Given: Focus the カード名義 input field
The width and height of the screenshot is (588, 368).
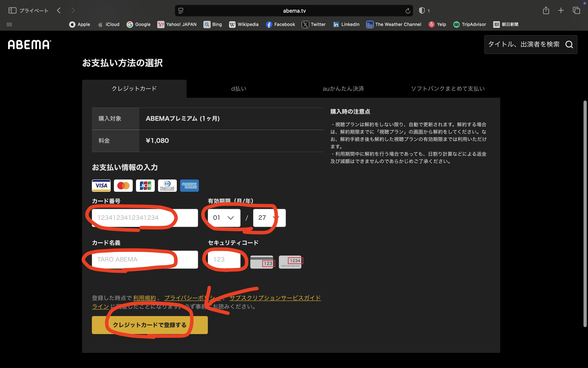Looking at the screenshot, I should (x=145, y=259).
